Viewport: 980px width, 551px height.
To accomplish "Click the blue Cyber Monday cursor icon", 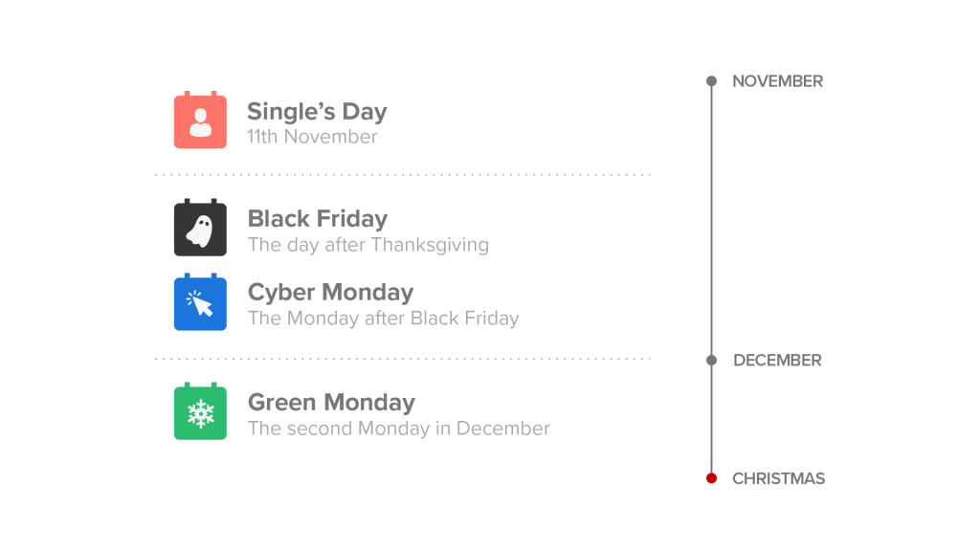I will pyautogui.click(x=200, y=303).
